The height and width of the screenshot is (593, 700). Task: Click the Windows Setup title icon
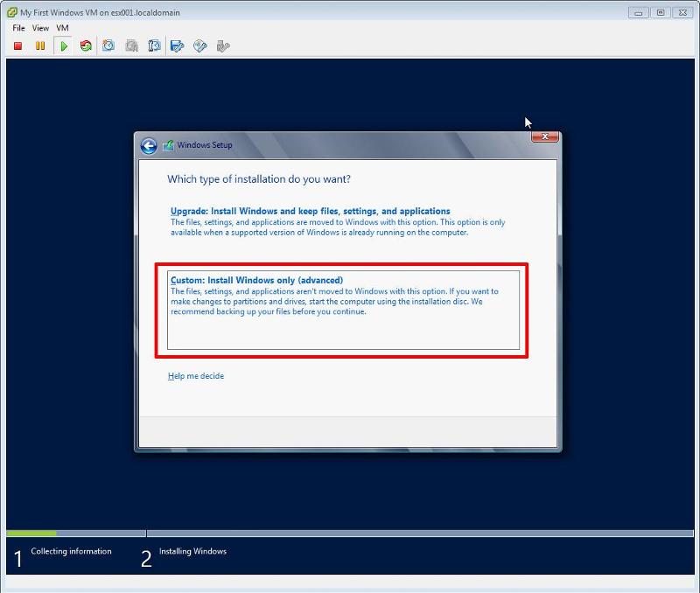click(168, 145)
